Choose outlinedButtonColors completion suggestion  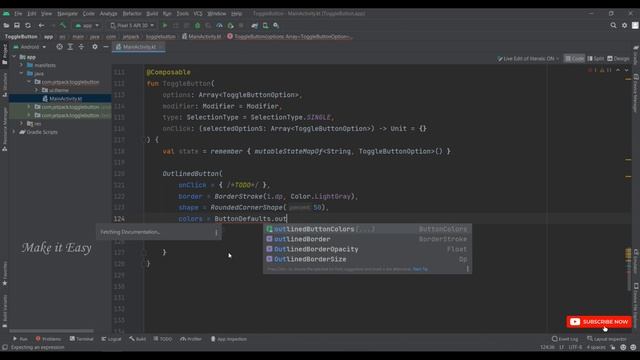coord(367,229)
